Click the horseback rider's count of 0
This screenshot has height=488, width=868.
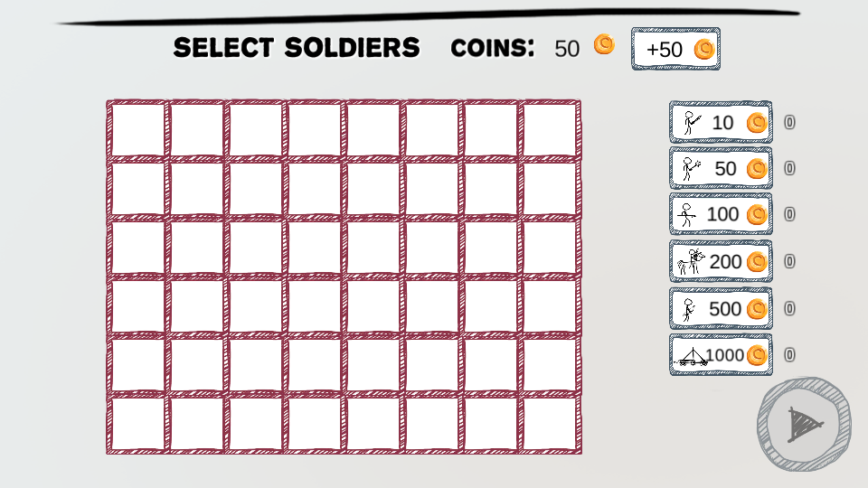tap(789, 261)
